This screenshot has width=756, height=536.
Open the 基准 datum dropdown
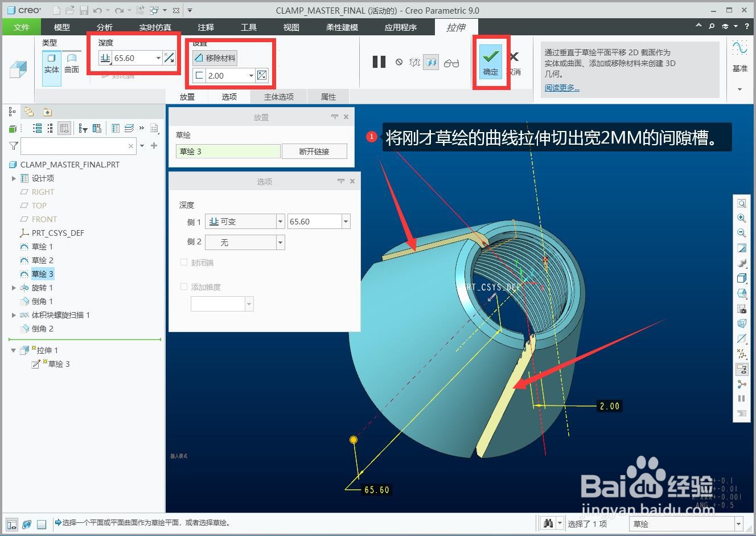tap(739, 89)
